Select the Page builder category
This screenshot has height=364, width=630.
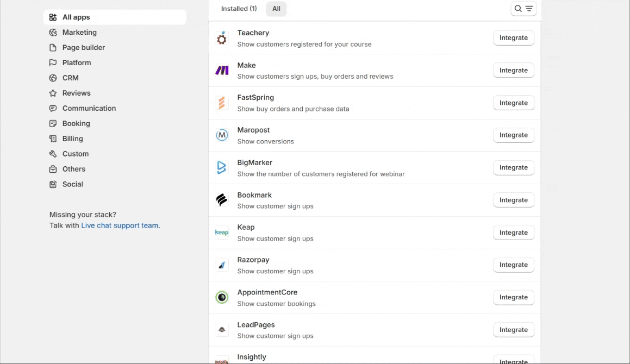(x=84, y=48)
